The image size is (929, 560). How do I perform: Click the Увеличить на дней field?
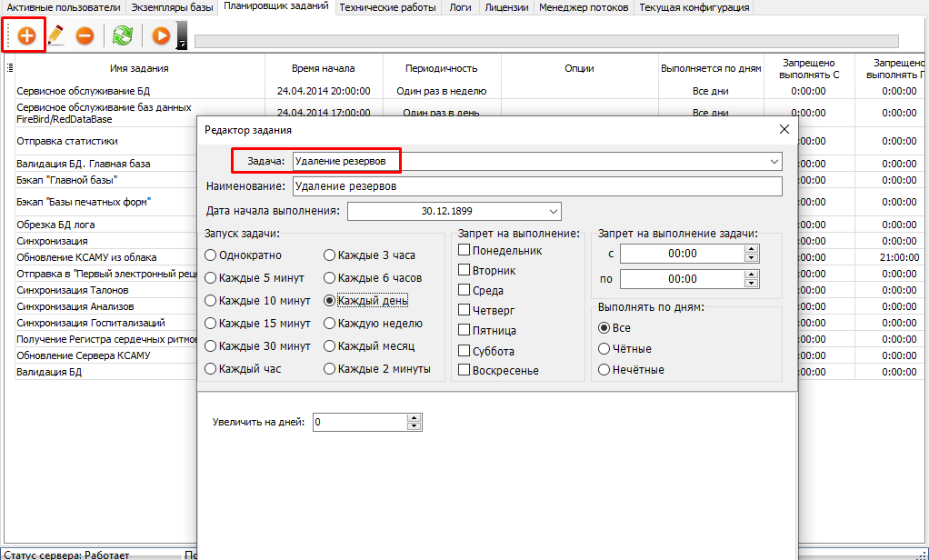pyautogui.click(x=360, y=422)
